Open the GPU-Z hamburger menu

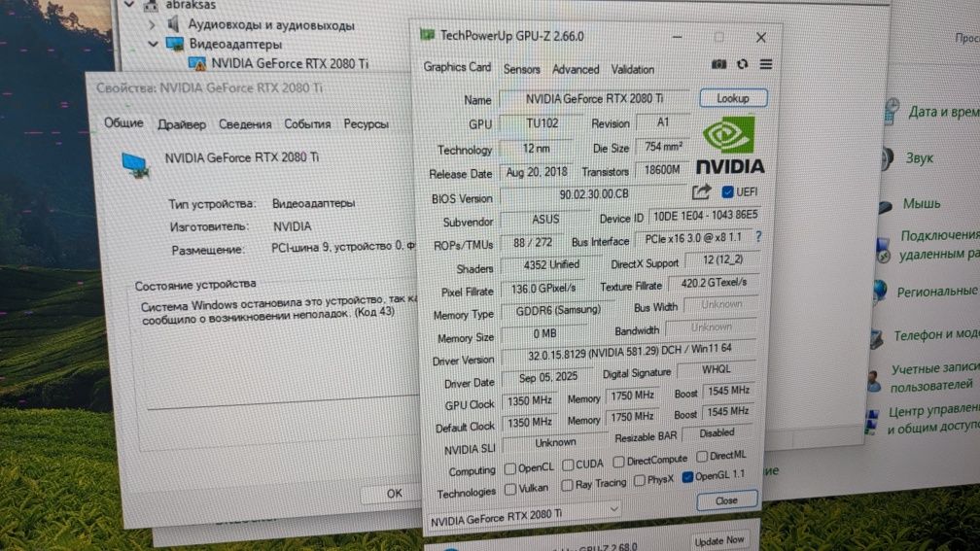pyautogui.click(x=766, y=64)
